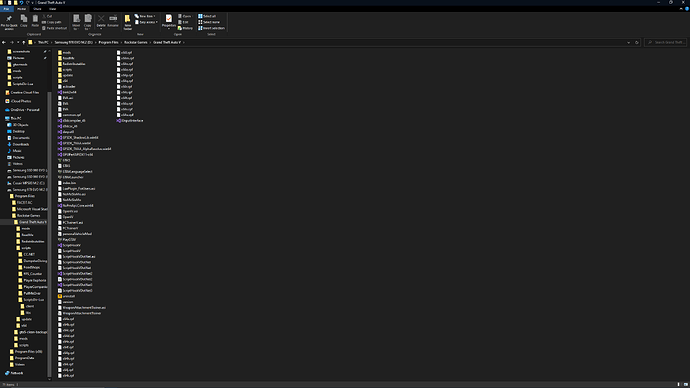Create a New folder from ribbon
Screen dimensions: 690x388
pyautogui.click(x=128, y=22)
